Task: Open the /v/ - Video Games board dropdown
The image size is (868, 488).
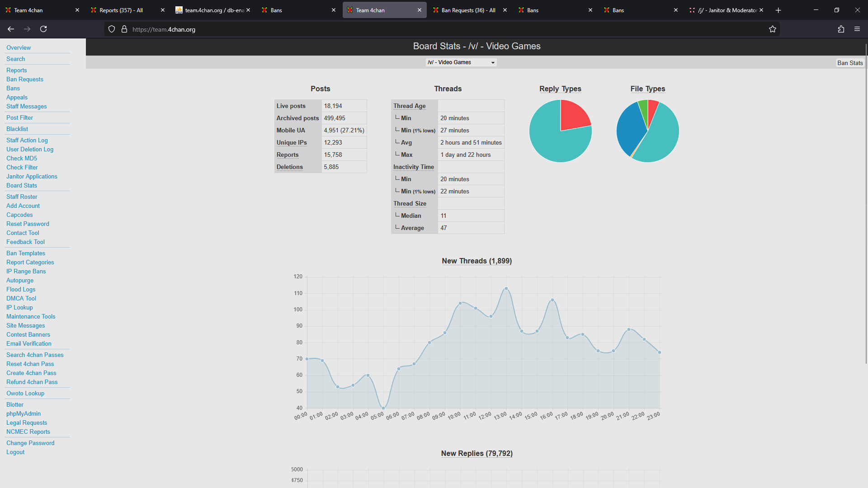Action: point(461,62)
